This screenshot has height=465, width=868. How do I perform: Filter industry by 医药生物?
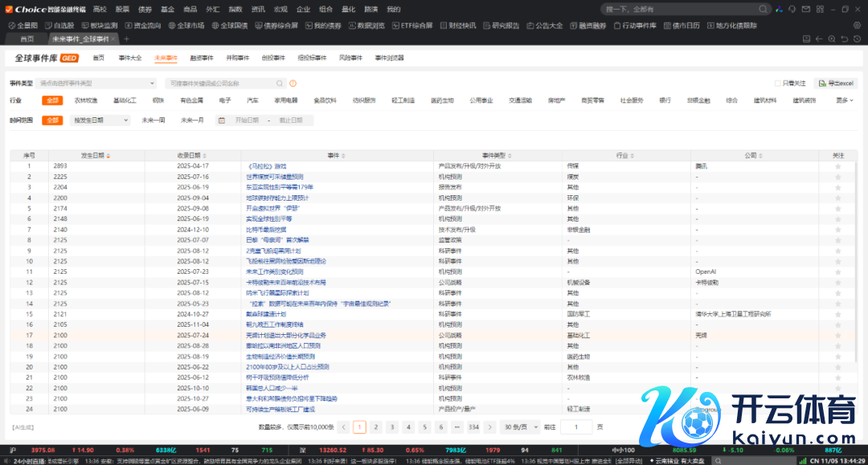(442, 100)
